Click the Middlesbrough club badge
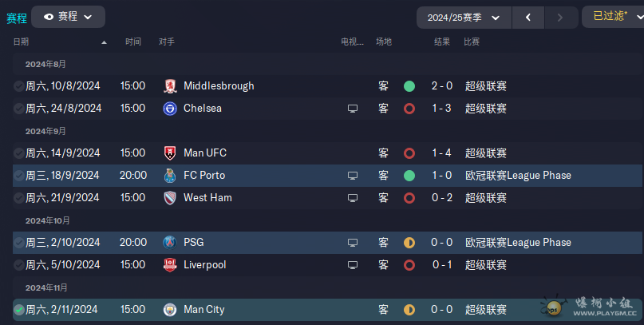The image size is (644, 325). (170, 86)
